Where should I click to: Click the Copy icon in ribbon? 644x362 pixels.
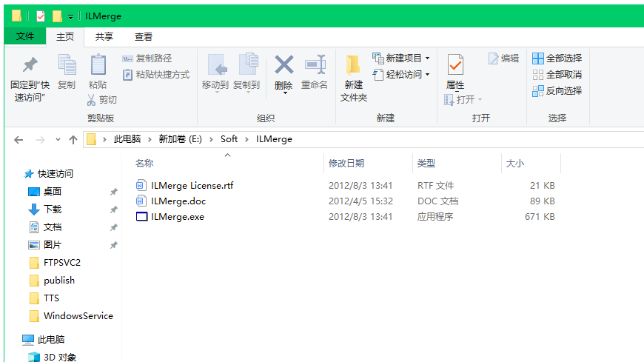(x=67, y=65)
